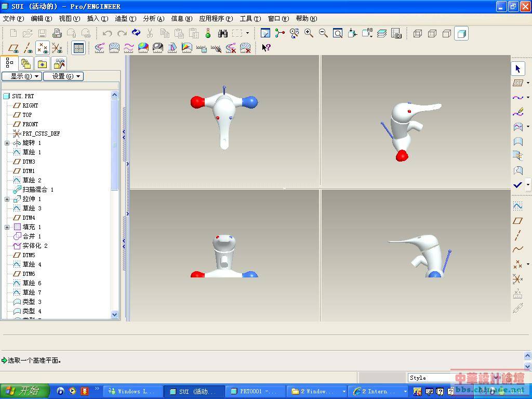This screenshot has width=532, height=399.
Task: Open the 分析 menu
Action: tap(154, 18)
